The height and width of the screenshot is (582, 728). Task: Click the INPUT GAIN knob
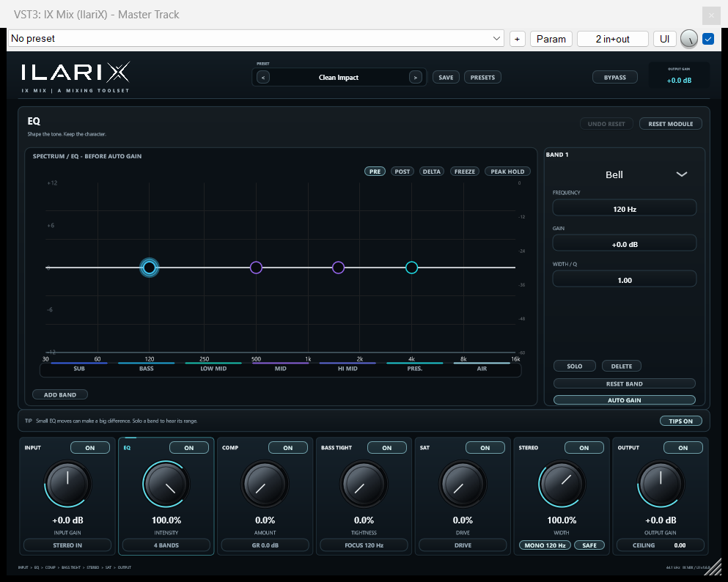point(67,484)
